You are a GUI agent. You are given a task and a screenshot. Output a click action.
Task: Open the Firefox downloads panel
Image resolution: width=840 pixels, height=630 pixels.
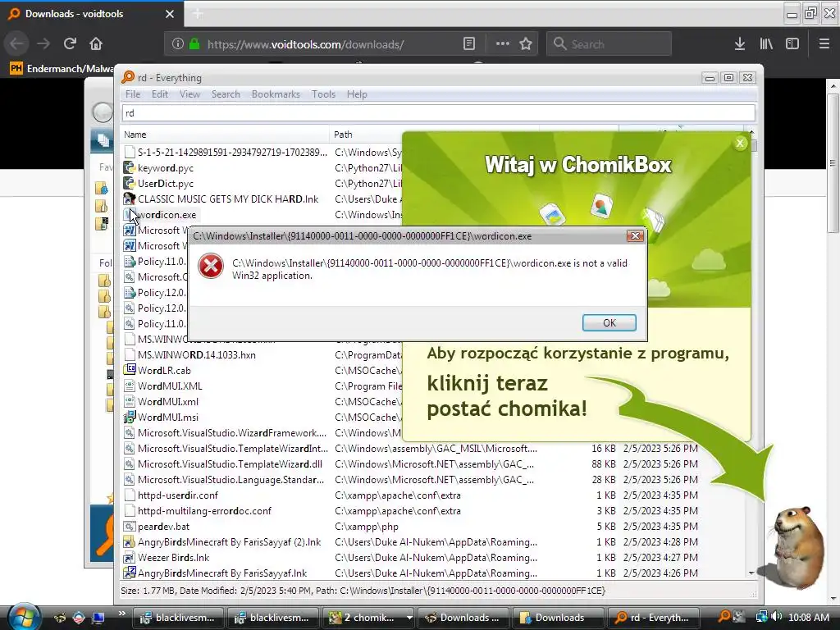click(x=739, y=43)
